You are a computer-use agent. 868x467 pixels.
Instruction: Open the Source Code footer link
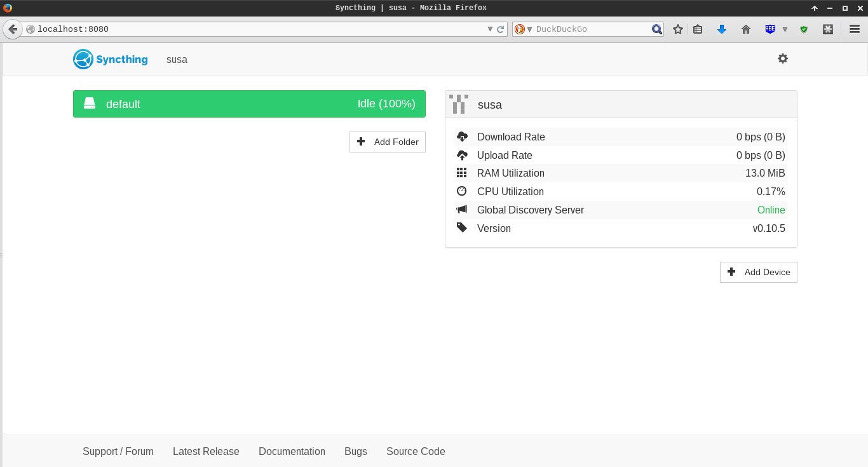(x=416, y=452)
